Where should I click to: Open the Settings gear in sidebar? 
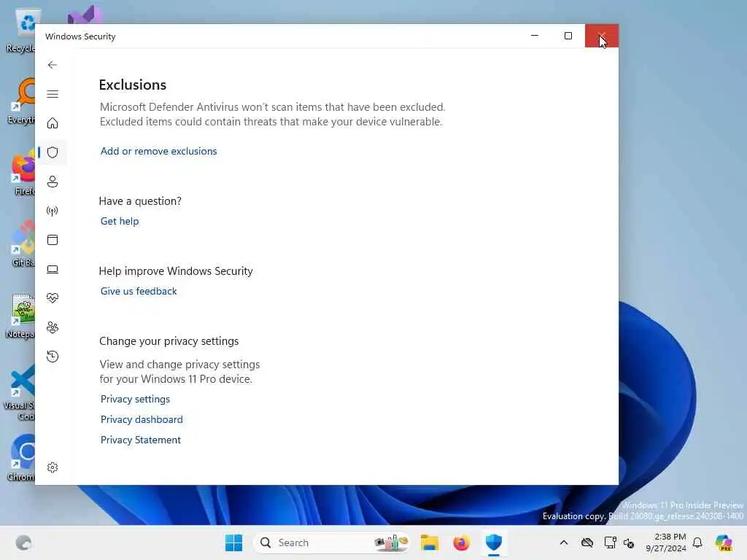(53, 467)
